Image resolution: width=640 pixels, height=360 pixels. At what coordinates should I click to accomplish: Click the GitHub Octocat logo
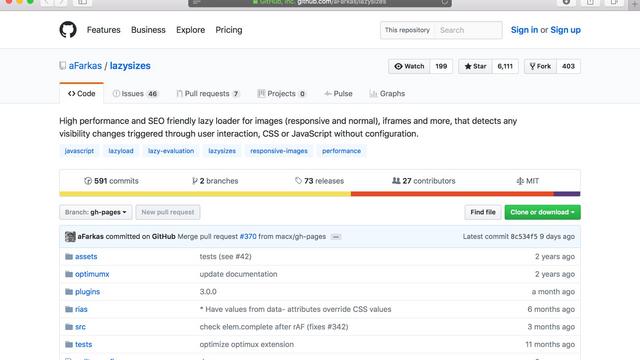[x=68, y=30]
